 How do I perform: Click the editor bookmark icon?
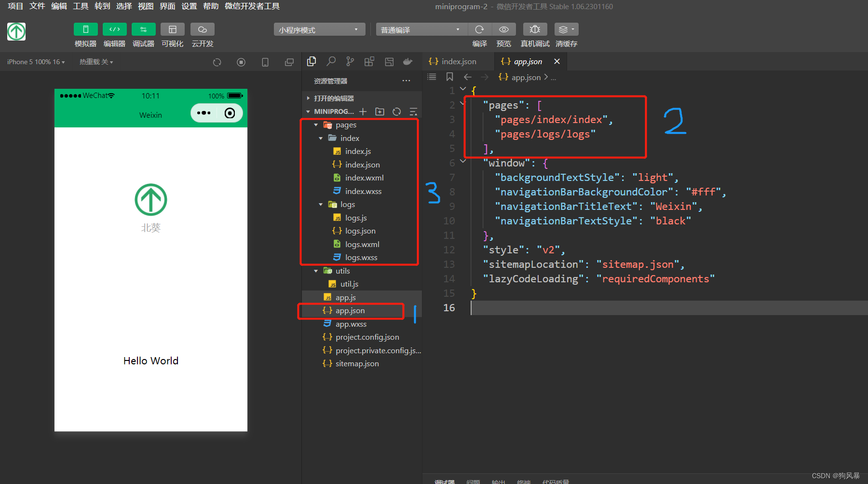click(449, 77)
